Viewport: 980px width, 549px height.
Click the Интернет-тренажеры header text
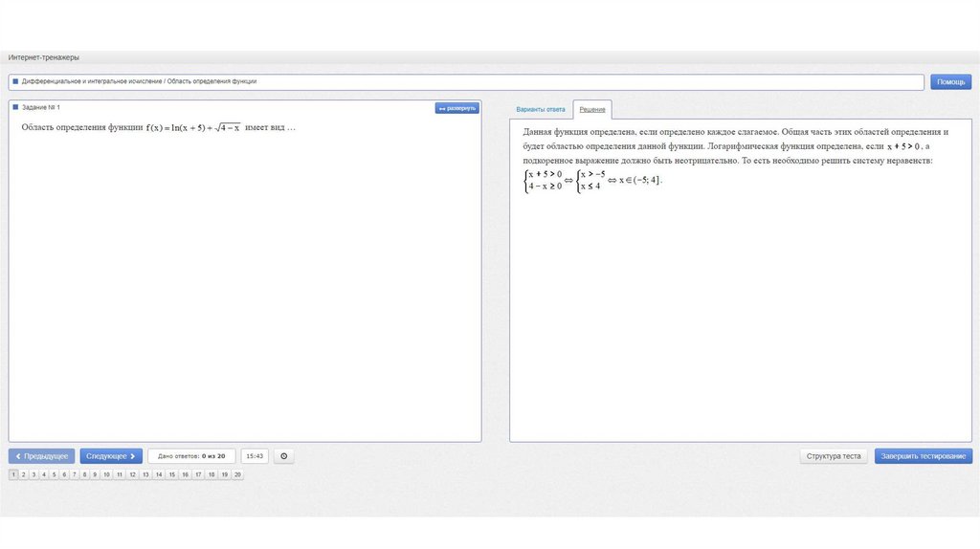pos(44,57)
